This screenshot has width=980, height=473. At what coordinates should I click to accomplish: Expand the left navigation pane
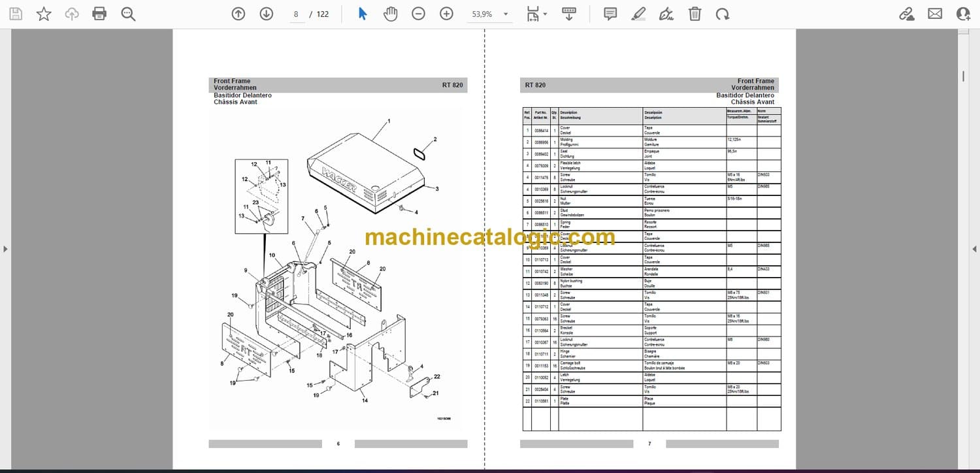pyautogui.click(x=5, y=249)
